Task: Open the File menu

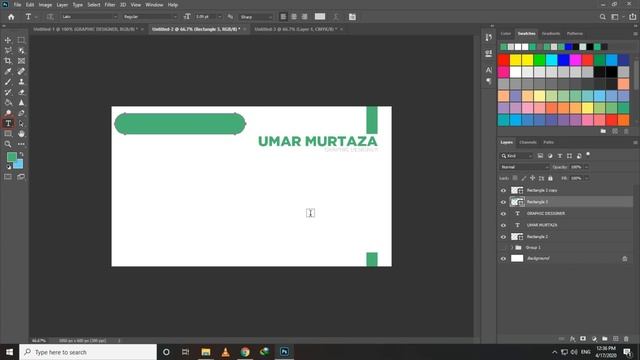Action: tap(17, 5)
